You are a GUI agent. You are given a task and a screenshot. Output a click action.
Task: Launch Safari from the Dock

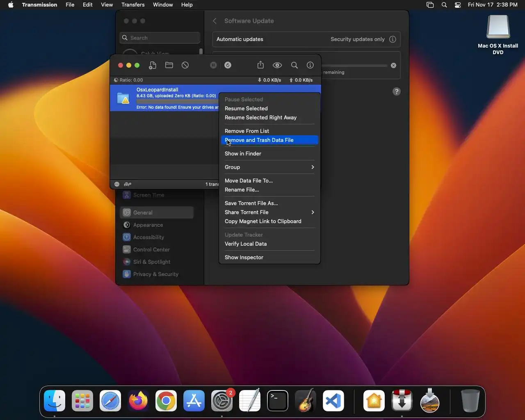(110, 401)
